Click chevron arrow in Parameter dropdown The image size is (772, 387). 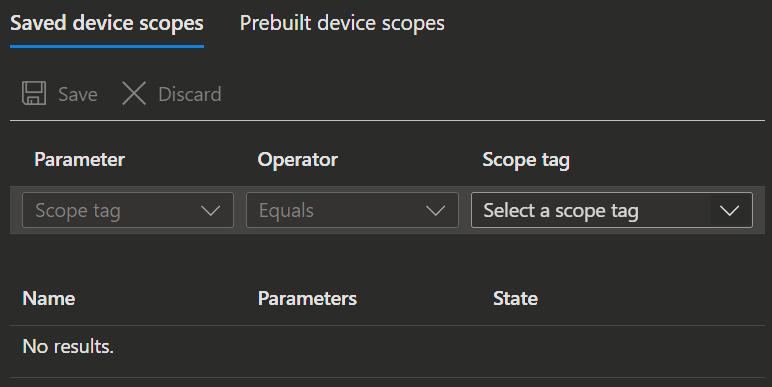pyautogui.click(x=211, y=211)
